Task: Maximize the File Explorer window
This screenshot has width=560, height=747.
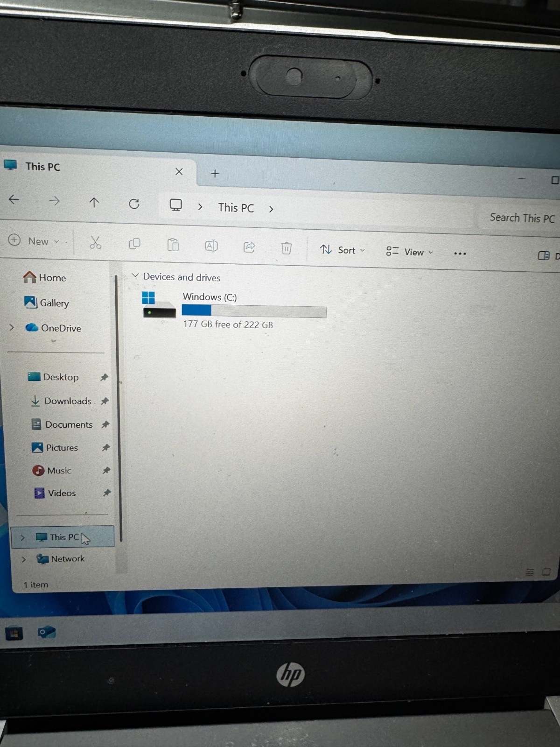Action: coord(555,180)
